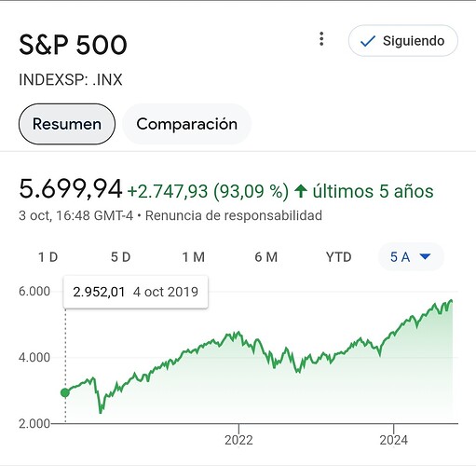Click the chart line's latest peak
This screenshot has height=466, width=476.
451,300
